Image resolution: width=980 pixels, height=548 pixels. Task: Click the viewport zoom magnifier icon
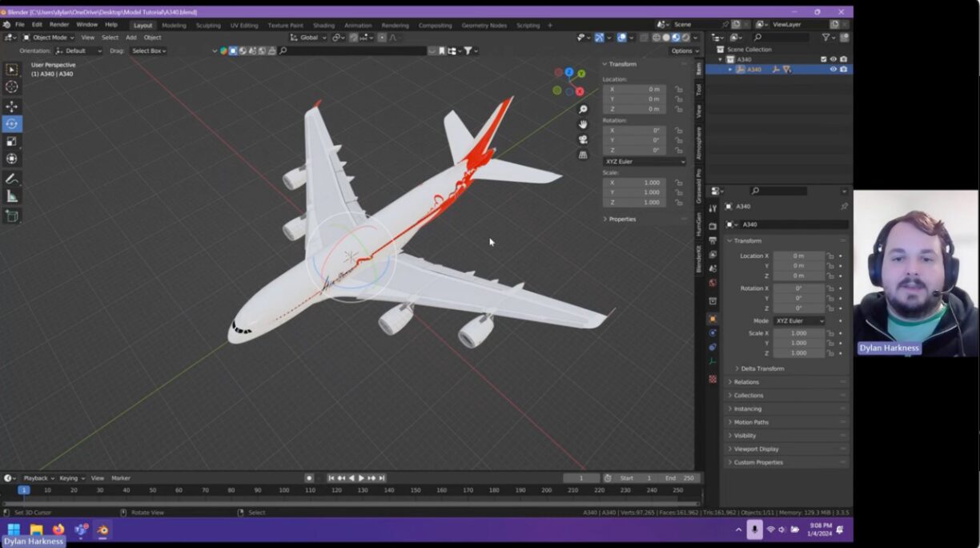(583, 109)
